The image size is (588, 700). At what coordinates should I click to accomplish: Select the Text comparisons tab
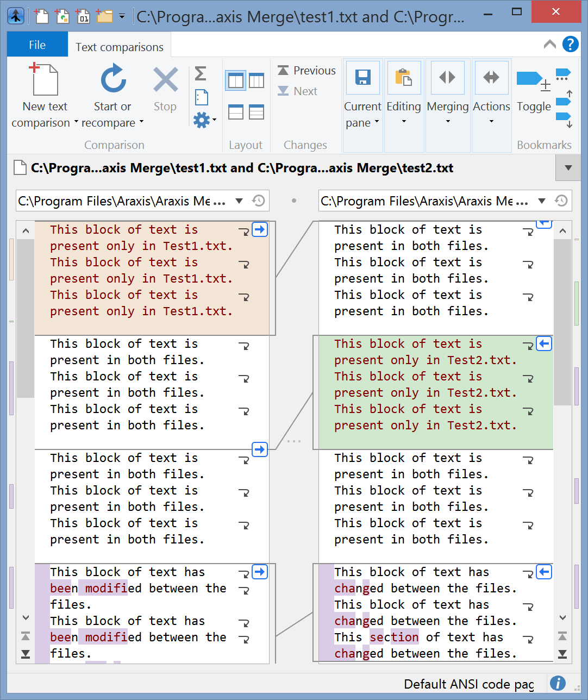(119, 47)
